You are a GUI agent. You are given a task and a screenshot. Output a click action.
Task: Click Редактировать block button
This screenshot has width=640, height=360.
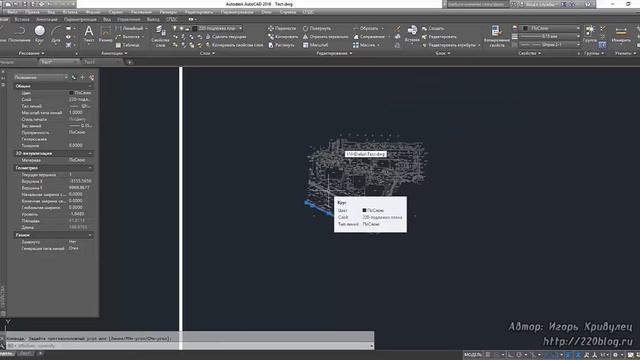pyautogui.click(x=439, y=37)
